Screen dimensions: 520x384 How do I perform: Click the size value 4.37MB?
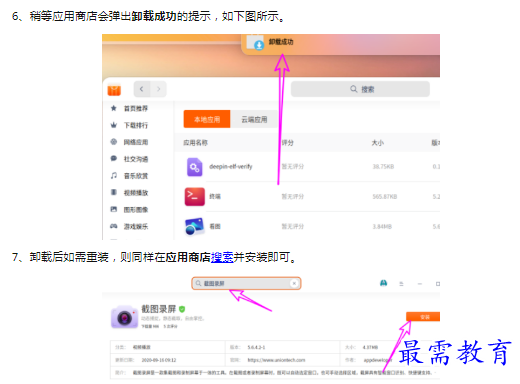(x=370, y=347)
